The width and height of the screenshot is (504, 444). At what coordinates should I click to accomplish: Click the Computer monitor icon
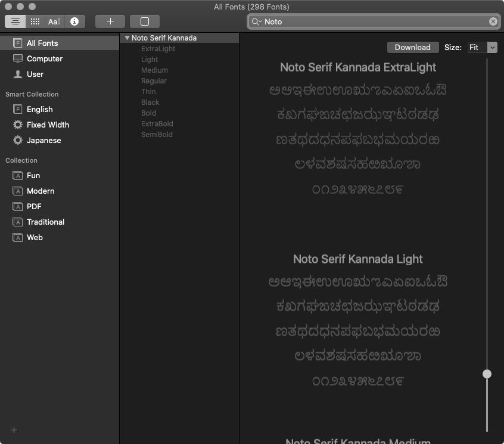point(18,58)
